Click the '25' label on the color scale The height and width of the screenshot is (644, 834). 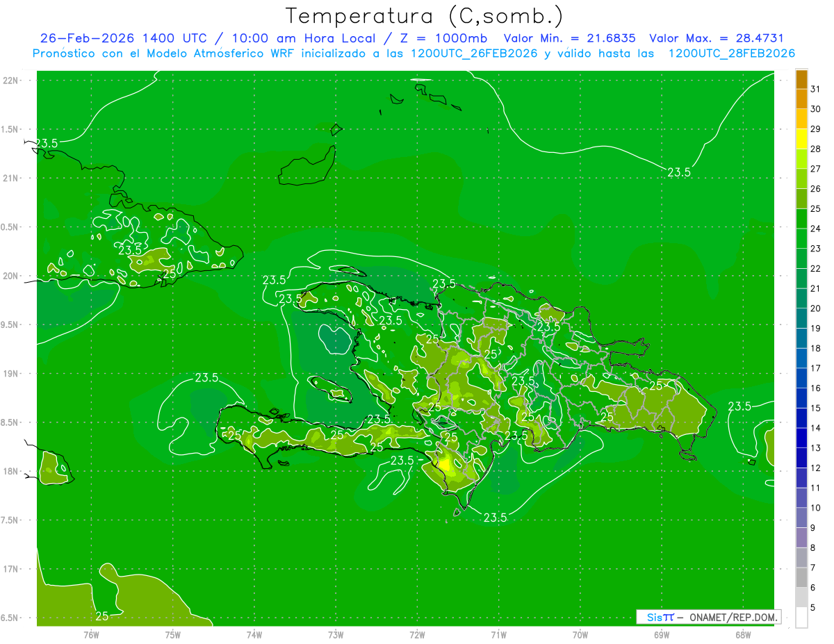(815, 208)
